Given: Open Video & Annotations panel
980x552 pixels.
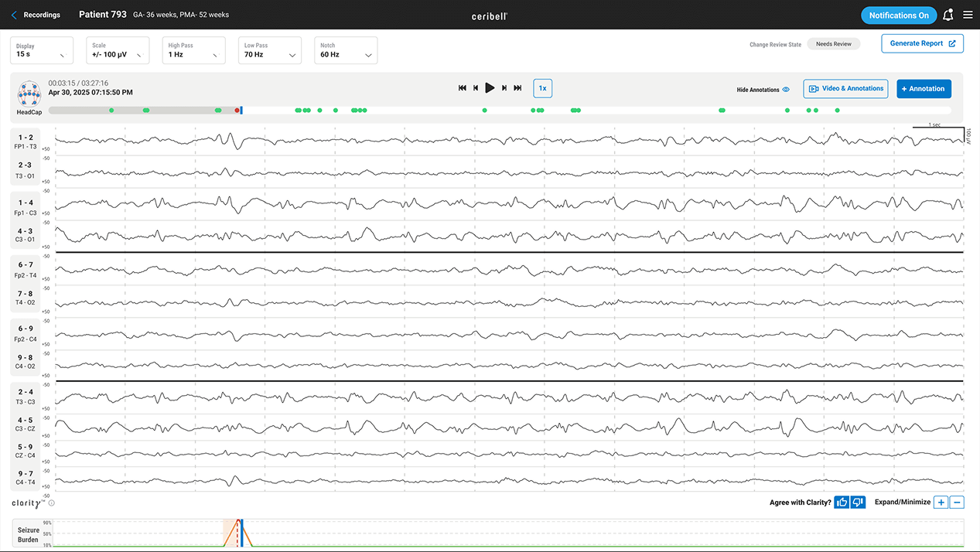Looking at the screenshot, I should [x=845, y=89].
